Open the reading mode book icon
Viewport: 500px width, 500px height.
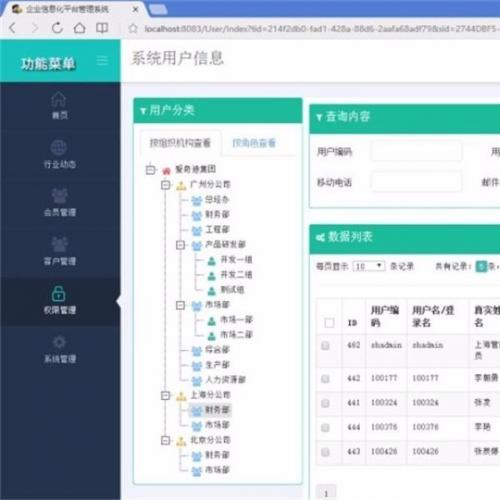[102, 28]
